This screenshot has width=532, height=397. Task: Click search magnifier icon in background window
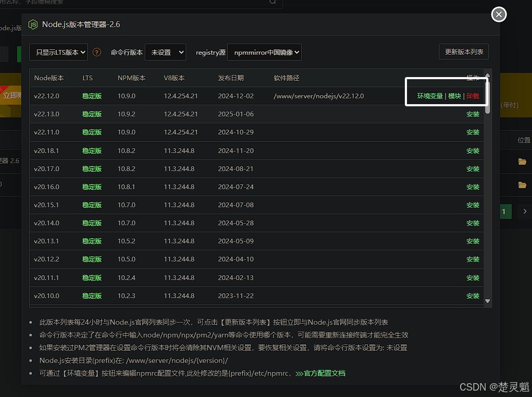coord(272,2)
